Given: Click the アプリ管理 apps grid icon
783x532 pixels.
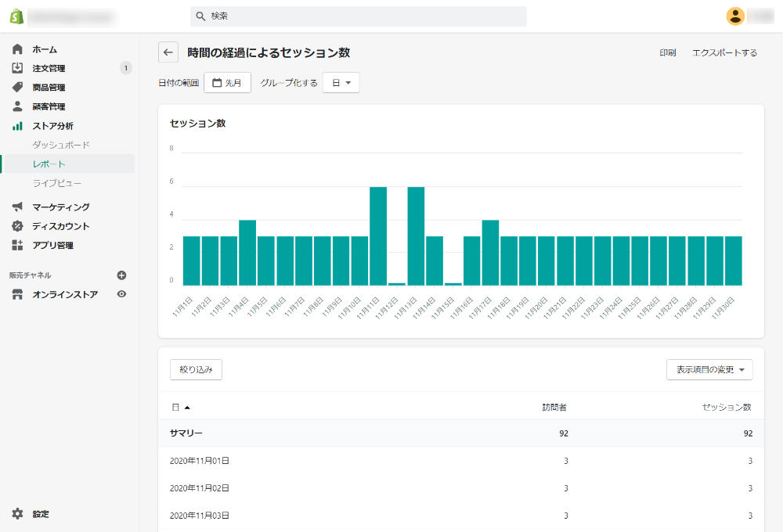Looking at the screenshot, I should 17,245.
